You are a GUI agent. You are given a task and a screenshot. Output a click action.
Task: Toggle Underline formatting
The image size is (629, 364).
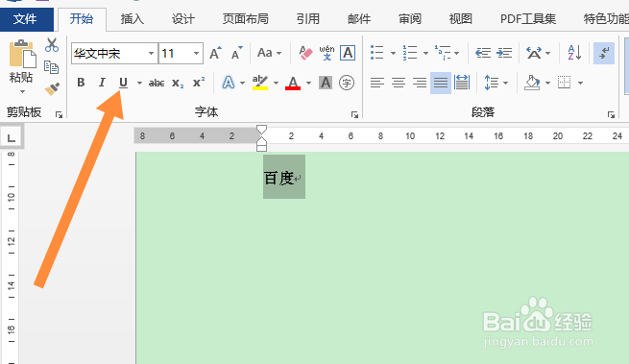click(x=123, y=83)
